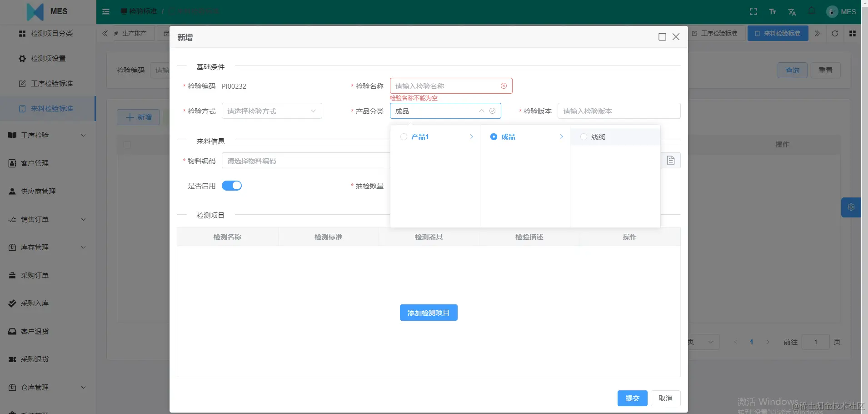Click the 供应商管理 sidebar icon
The height and width of the screenshot is (414, 868).
click(12, 192)
